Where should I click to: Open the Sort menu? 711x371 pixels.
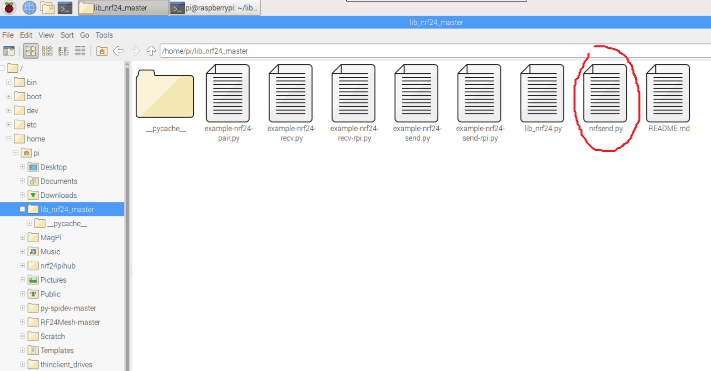tap(67, 35)
